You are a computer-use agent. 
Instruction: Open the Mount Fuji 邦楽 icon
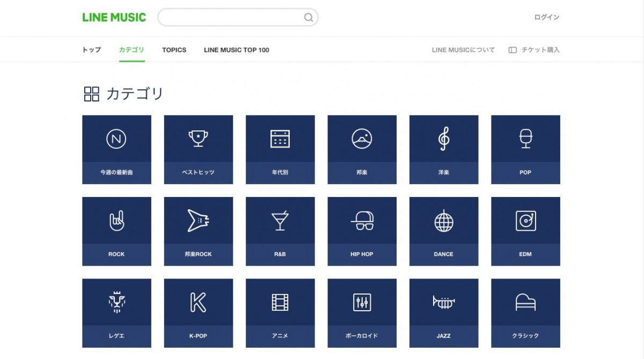[x=362, y=139]
